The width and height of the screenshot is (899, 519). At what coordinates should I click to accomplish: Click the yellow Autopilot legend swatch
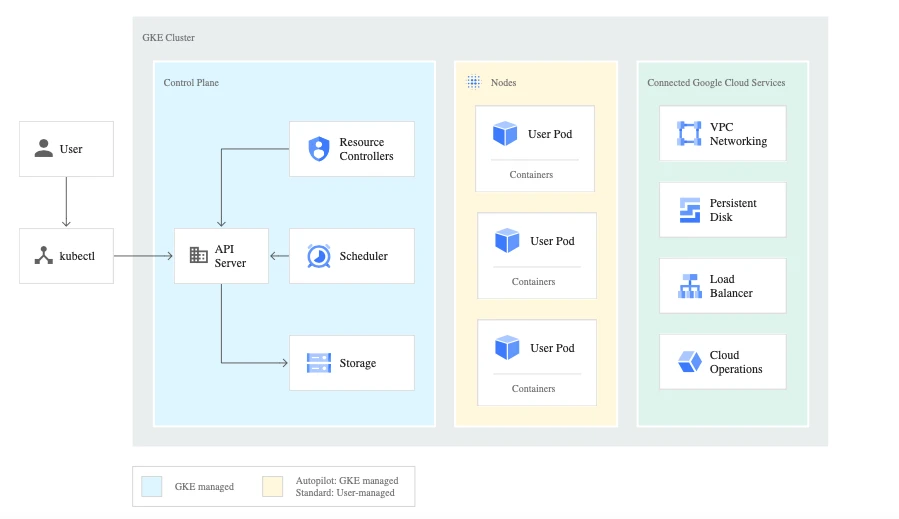[x=272, y=486]
